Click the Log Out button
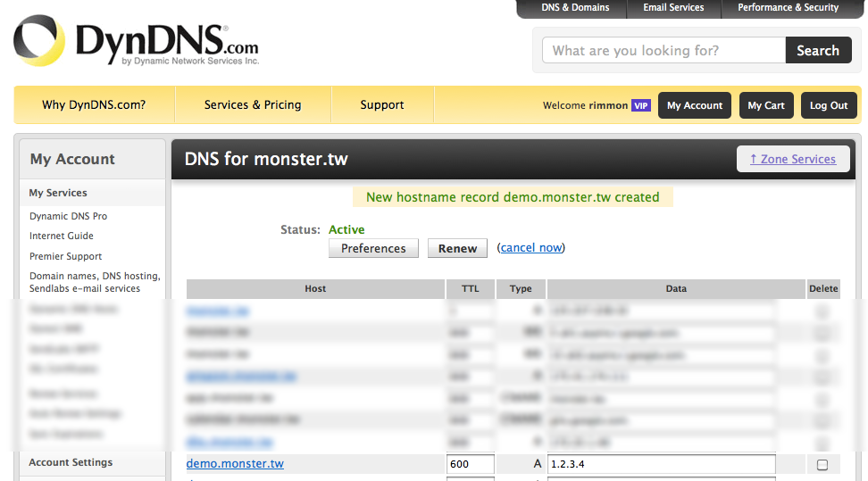868x481 pixels. pos(829,105)
